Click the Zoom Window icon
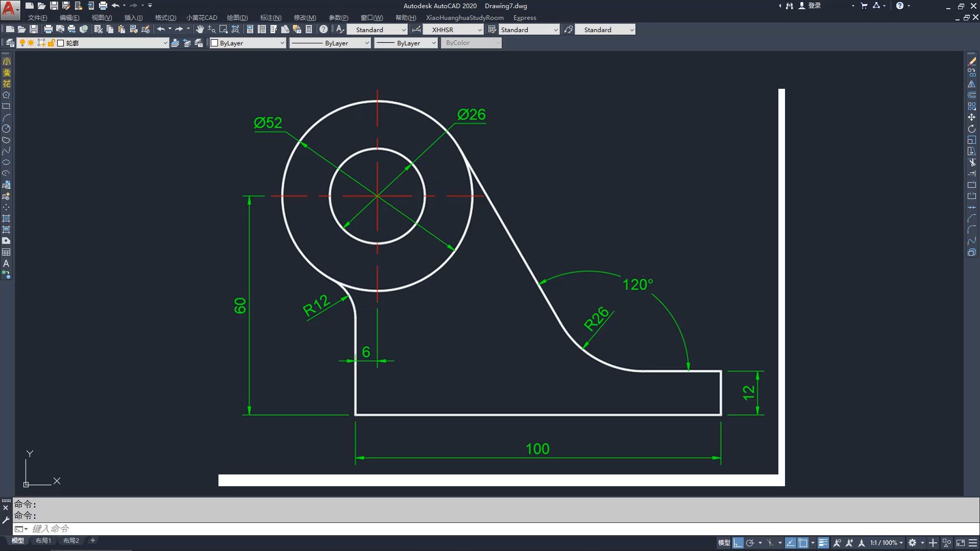 tap(223, 29)
